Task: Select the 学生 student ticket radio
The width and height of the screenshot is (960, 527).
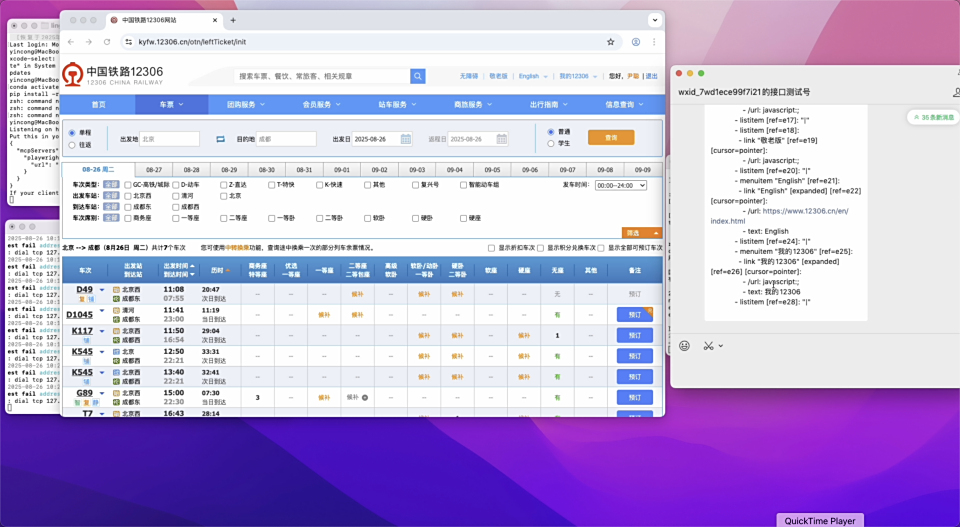Action: pos(550,143)
